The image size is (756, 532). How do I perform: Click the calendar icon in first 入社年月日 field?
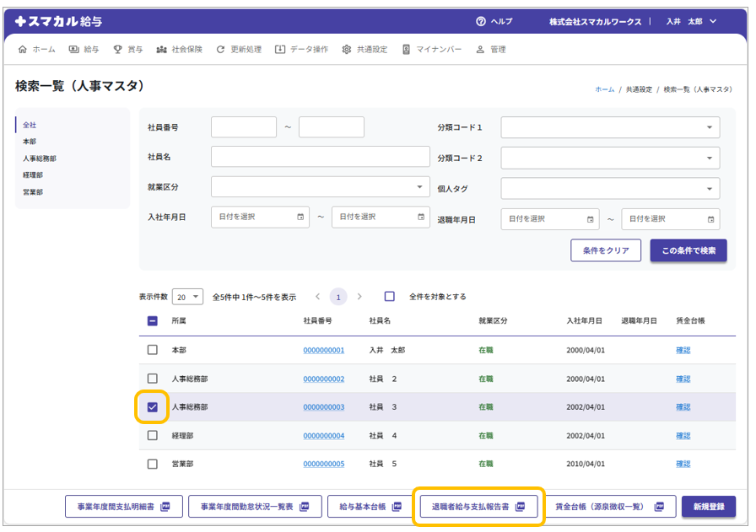click(x=300, y=218)
